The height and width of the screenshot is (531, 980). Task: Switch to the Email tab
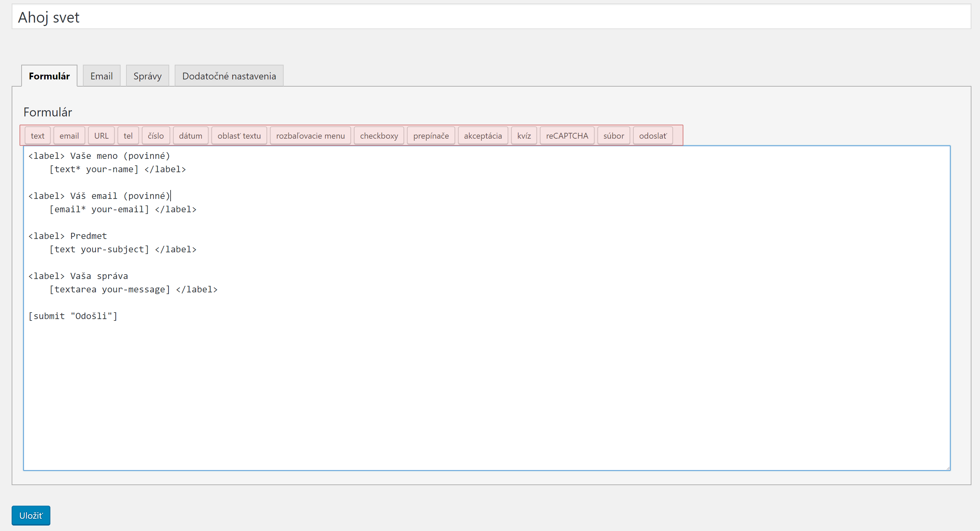[x=101, y=76]
